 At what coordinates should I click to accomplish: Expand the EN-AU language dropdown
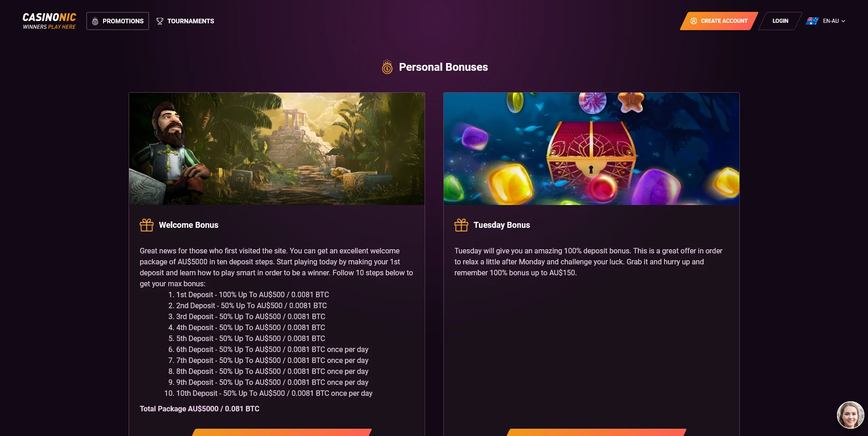click(826, 21)
